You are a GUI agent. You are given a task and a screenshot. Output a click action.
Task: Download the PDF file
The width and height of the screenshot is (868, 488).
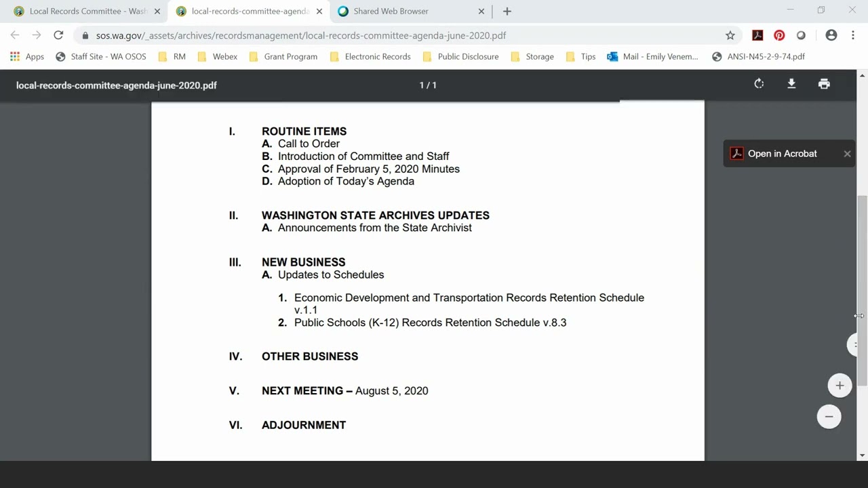click(x=791, y=84)
